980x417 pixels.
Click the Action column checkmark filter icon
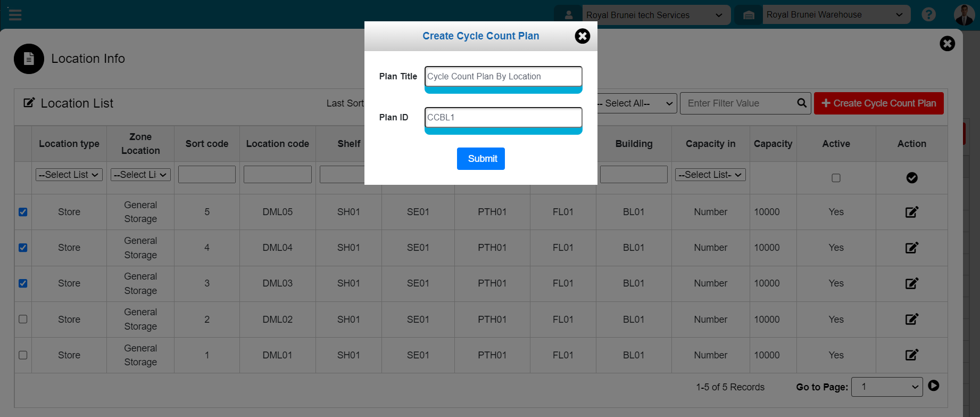[x=911, y=178]
